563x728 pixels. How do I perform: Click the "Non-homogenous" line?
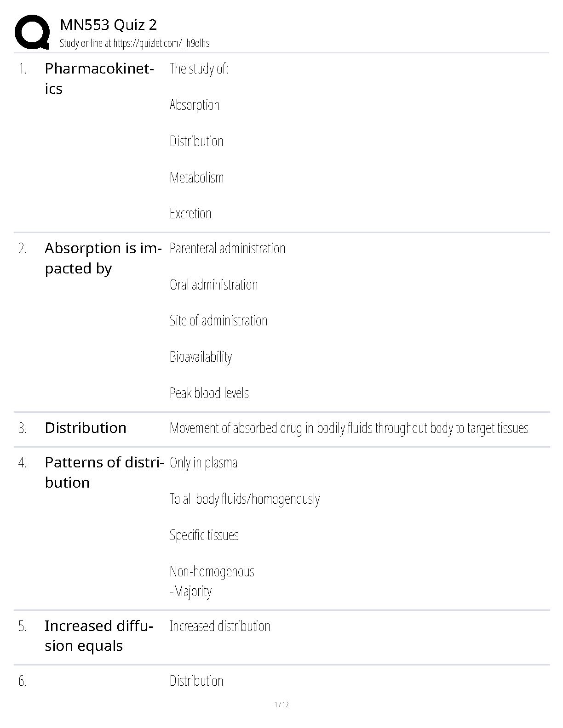[x=212, y=572]
